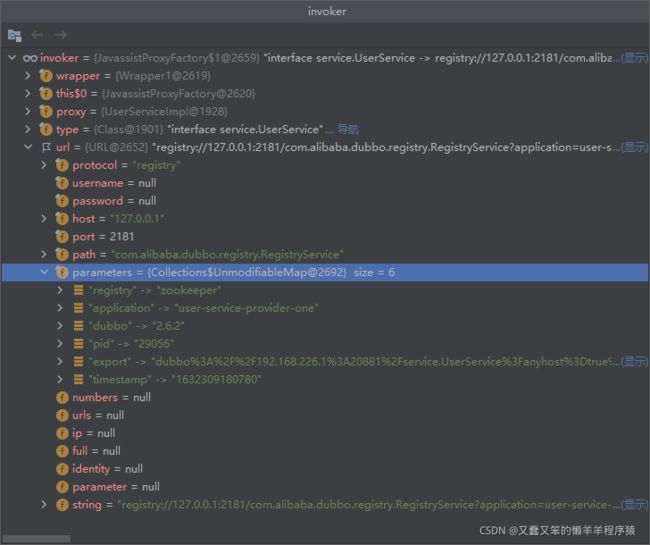Expand the type field node
The image size is (650, 545).
point(28,129)
